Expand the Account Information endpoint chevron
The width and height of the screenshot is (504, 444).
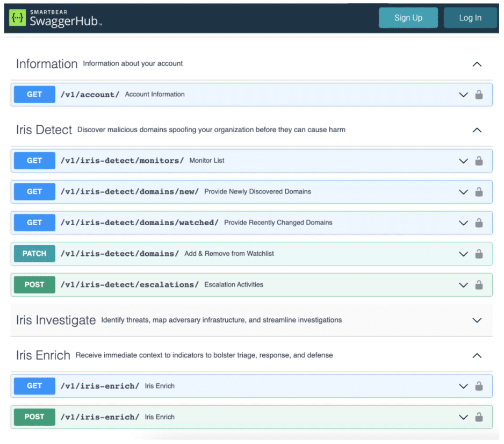463,95
